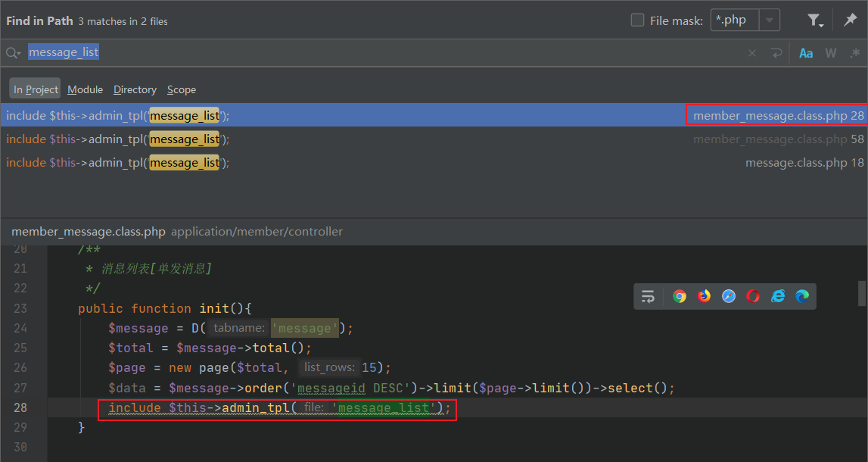
Task: Click 'public function init(){' code line
Action: pyautogui.click(x=164, y=308)
